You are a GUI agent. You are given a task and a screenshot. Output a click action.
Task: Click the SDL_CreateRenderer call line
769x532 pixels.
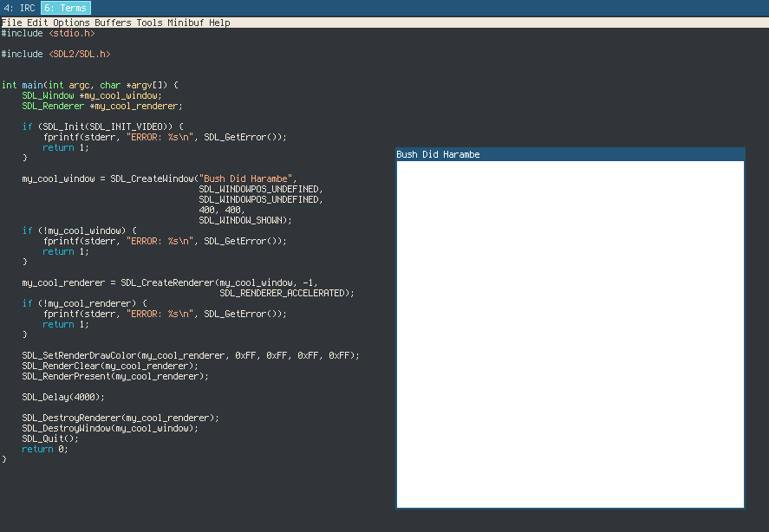pyautogui.click(x=170, y=283)
